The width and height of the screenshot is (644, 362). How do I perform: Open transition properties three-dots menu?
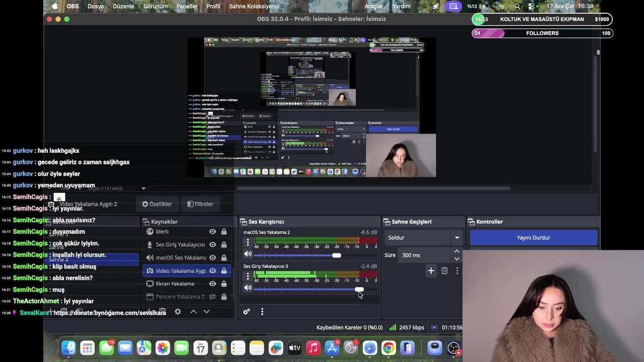pos(457,271)
